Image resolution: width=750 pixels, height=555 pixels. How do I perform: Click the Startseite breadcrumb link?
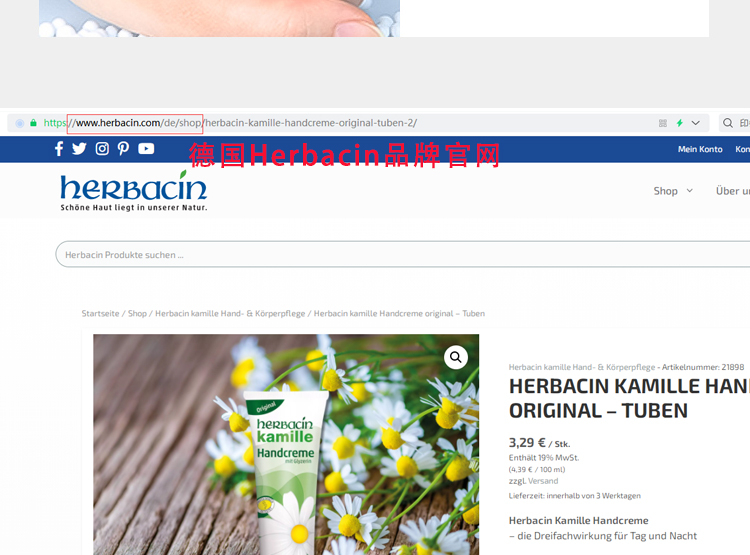point(100,314)
